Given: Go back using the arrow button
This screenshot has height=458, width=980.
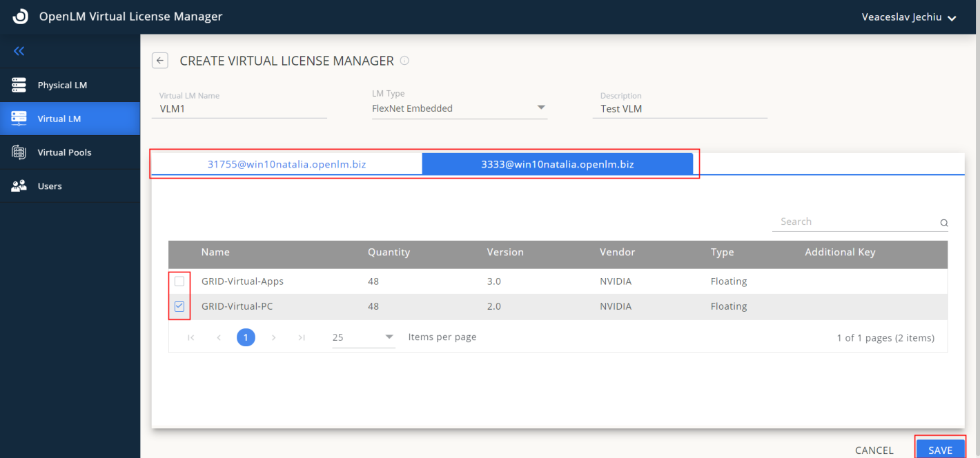Looking at the screenshot, I should (160, 61).
